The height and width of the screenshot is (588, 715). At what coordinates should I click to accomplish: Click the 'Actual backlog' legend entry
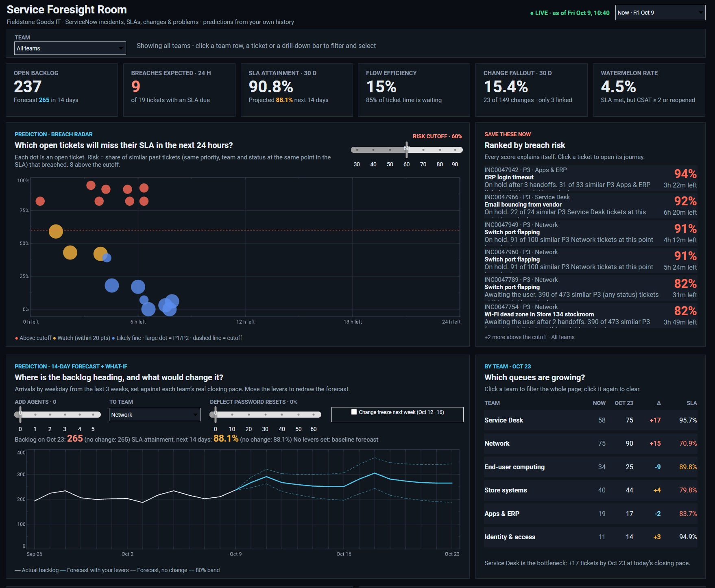37,570
